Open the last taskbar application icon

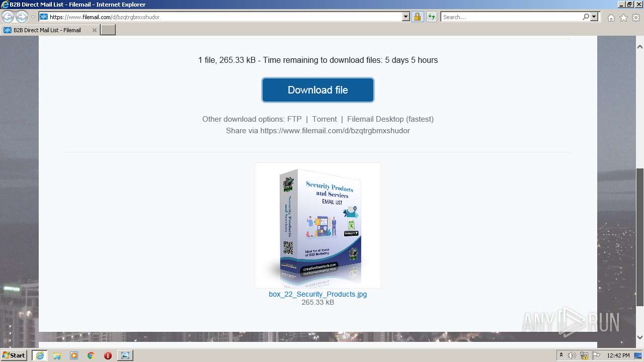click(x=125, y=355)
